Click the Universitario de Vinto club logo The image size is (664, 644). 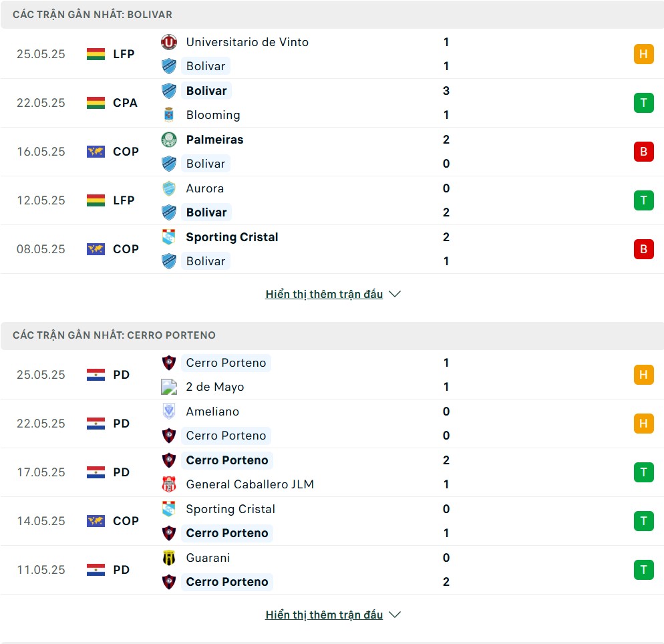[169, 42]
